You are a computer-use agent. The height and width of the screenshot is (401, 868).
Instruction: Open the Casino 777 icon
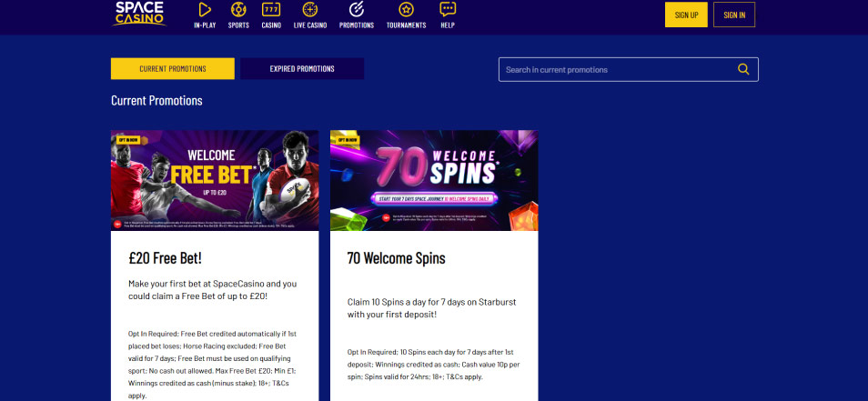coord(271,9)
